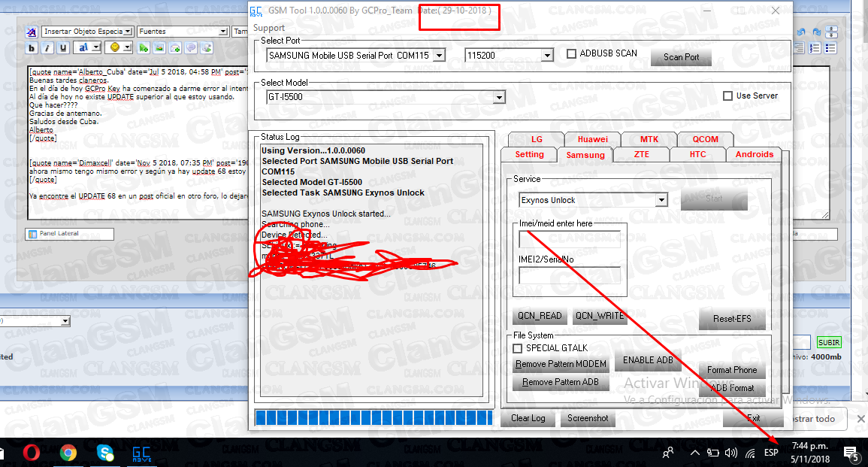This screenshot has height=467, width=868.
Task: Open Skype from the taskbar
Action: [104, 453]
